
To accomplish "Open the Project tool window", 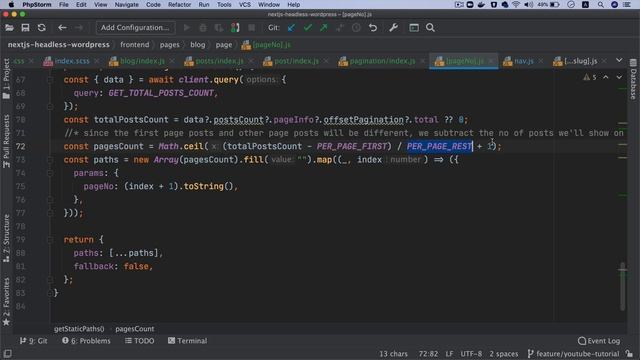I will 6,79.
